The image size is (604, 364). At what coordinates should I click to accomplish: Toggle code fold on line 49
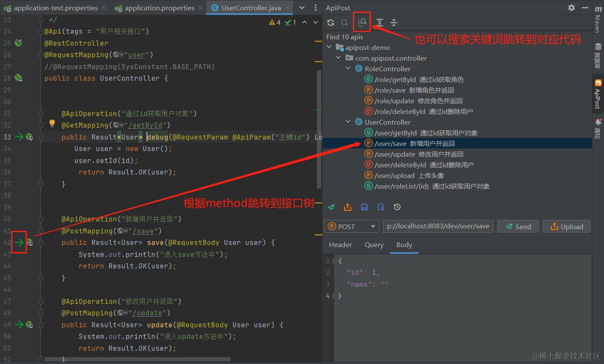[x=41, y=325]
